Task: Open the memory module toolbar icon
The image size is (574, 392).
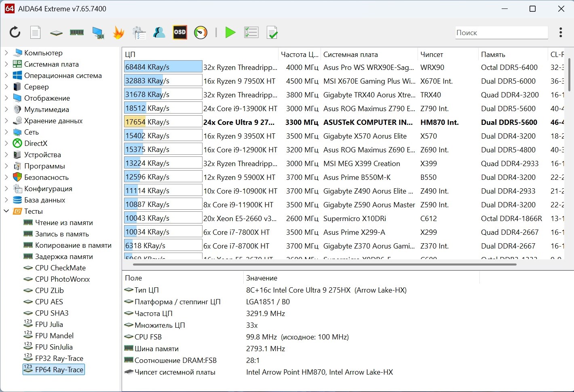Action: 76,32
